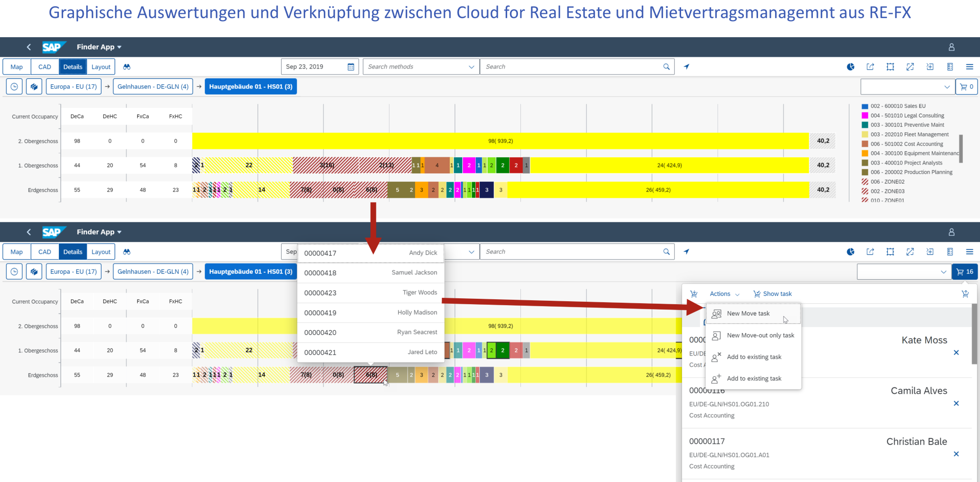Click share/export icon in upper Finder App toolbar
This screenshot has height=482, width=980.
tap(870, 67)
